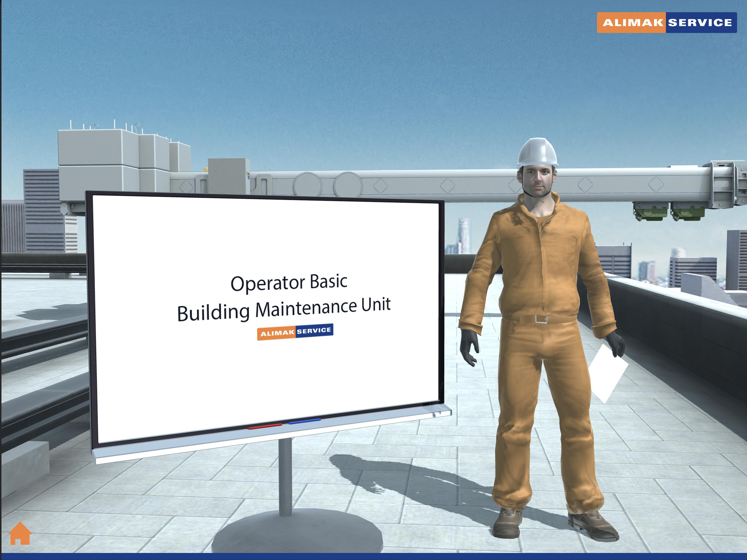The image size is (747, 560).
Task: Click the red marker on whiteboard tray
Action: [264, 426]
